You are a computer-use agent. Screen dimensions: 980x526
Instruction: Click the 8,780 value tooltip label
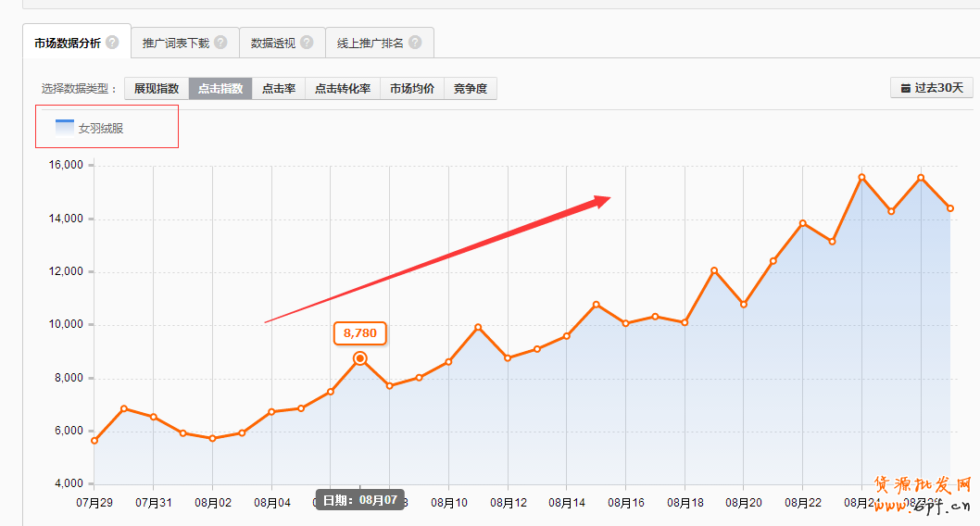pyautogui.click(x=359, y=332)
